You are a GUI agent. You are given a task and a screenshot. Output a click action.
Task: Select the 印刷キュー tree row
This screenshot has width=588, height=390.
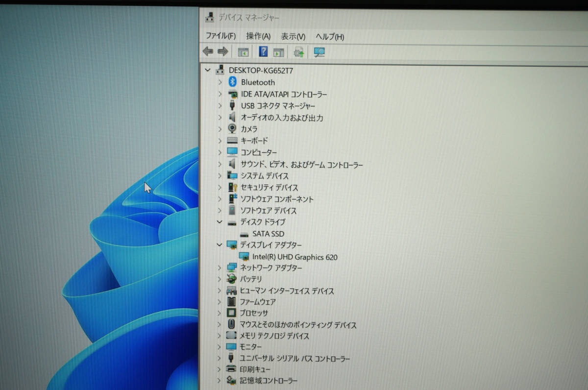(254, 369)
